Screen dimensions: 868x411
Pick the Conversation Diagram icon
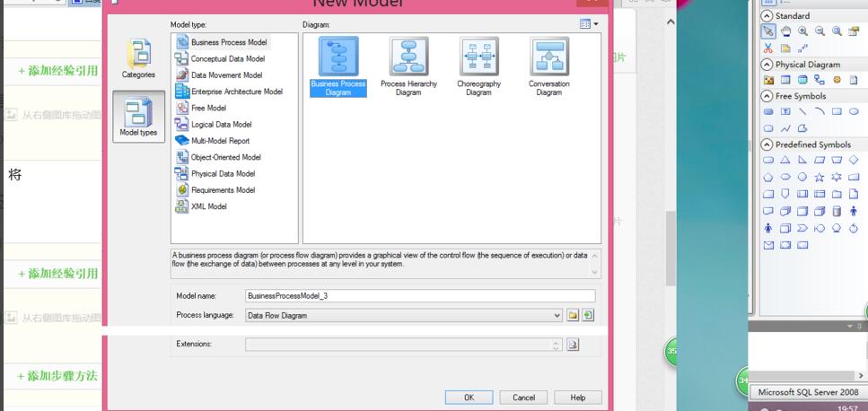548,57
